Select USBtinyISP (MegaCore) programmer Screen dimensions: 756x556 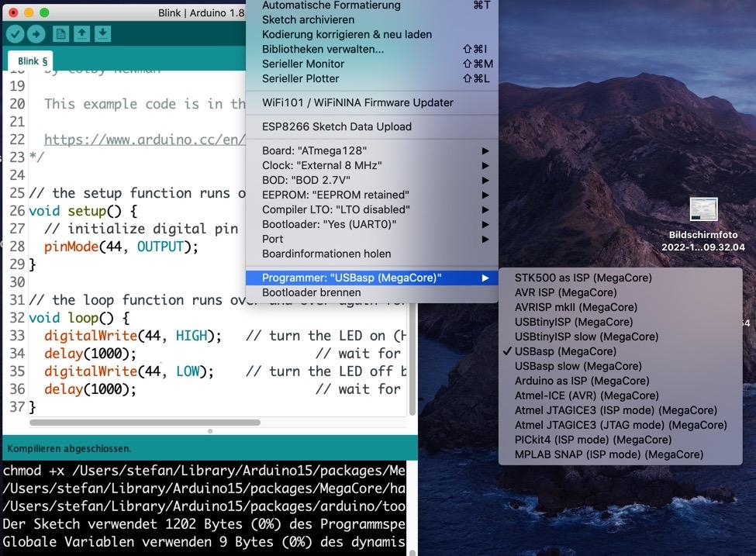tap(620, 322)
